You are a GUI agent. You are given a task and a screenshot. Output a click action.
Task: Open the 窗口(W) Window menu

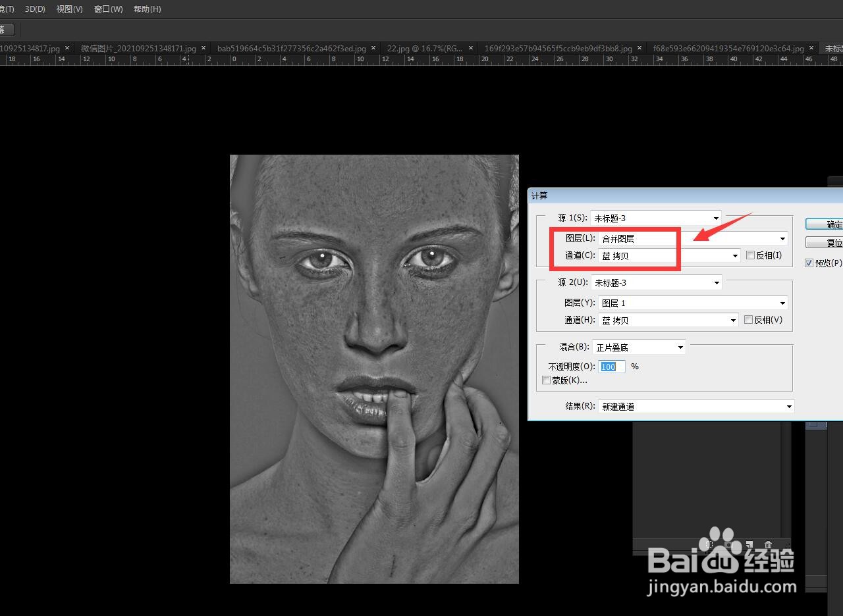pos(109,9)
